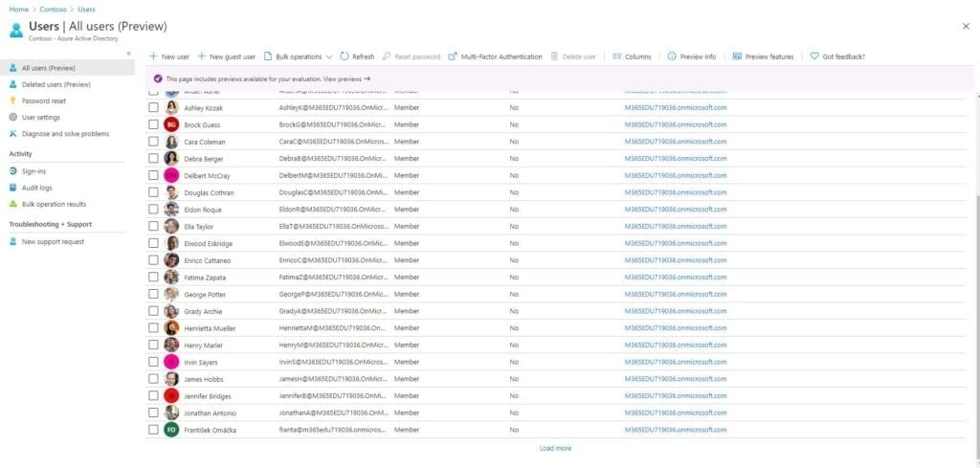Check the box beside Douglas Cothran
This screenshot has height=468, width=980.
coord(153,192)
